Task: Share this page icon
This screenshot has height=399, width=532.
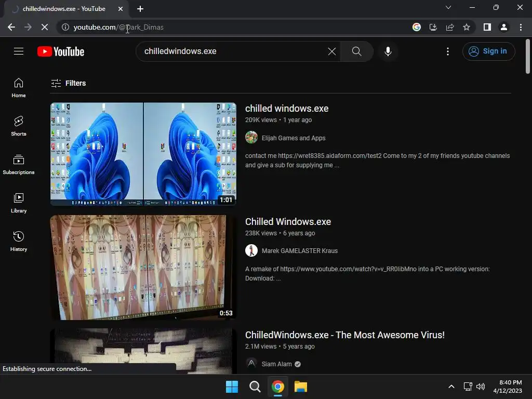Action: (x=450, y=27)
